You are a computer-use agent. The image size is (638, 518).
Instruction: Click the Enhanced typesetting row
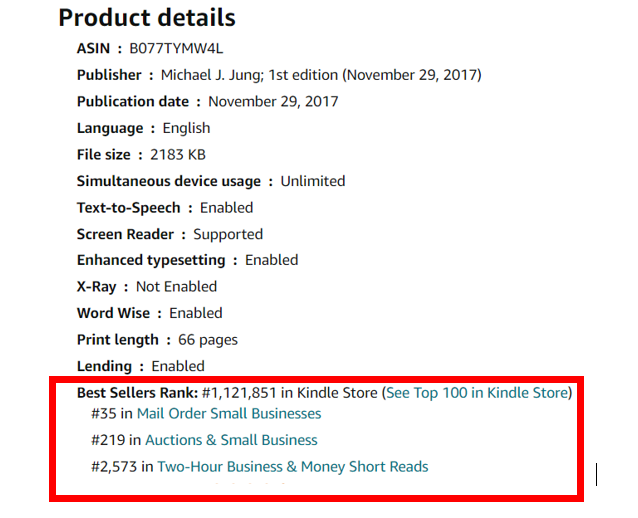coord(187,260)
